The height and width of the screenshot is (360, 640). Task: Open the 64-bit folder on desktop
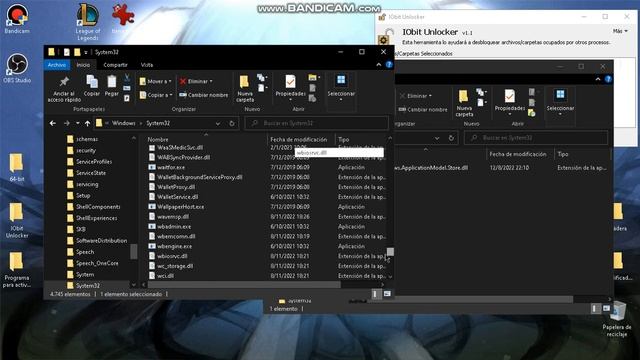tap(17, 168)
